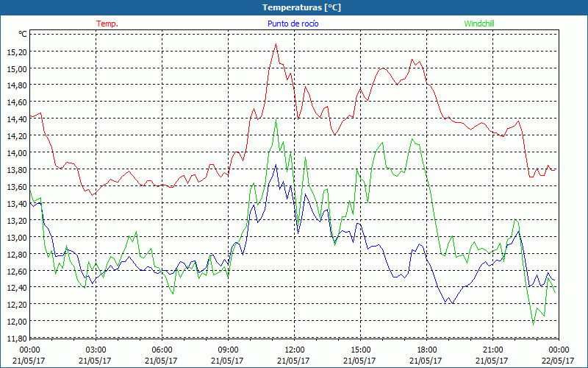Viewport: 588px width, 368px height.
Task: Select the red Temp. legend label
Action: (107, 24)
